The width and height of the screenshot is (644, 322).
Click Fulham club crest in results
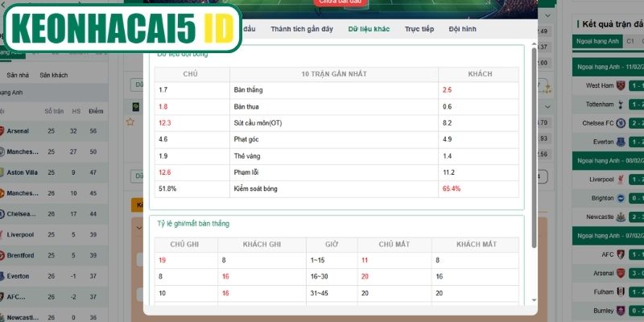point(621,291)
